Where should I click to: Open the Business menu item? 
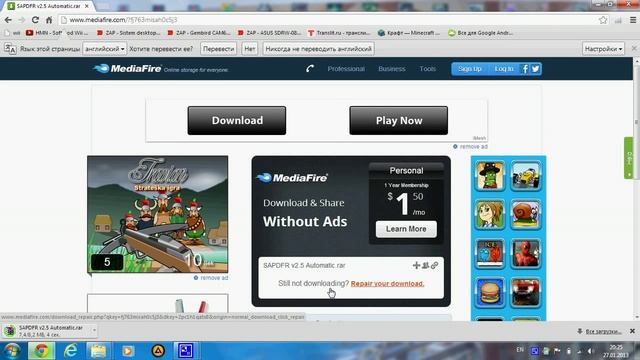click(391, 69)
